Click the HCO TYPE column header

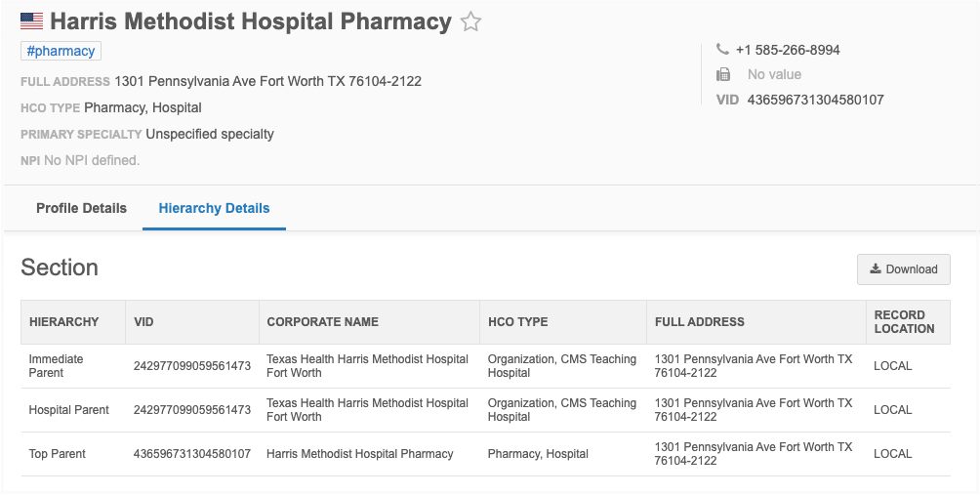tap(517, 322)
